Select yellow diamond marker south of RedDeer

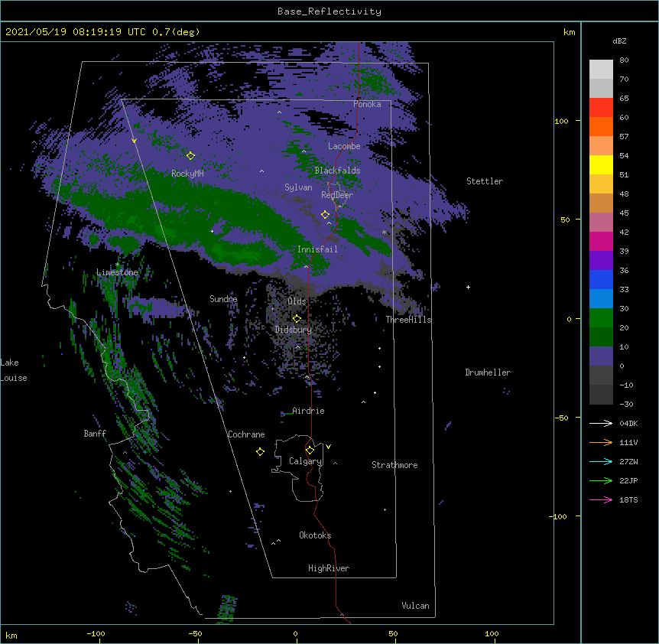326,214
